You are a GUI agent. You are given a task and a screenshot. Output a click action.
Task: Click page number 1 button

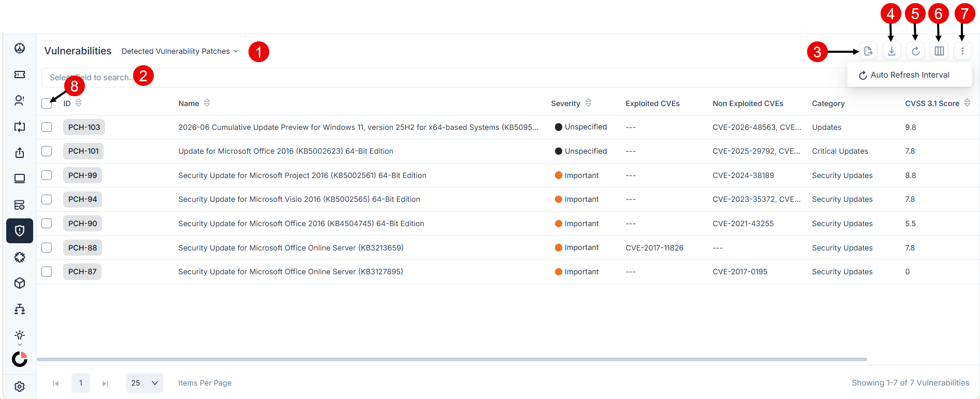pos(81,383)
